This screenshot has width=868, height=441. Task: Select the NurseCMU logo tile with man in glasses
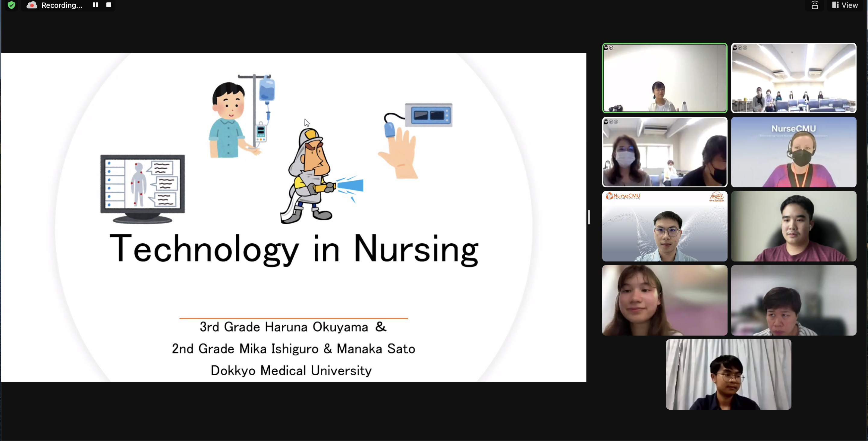(665, 226)
